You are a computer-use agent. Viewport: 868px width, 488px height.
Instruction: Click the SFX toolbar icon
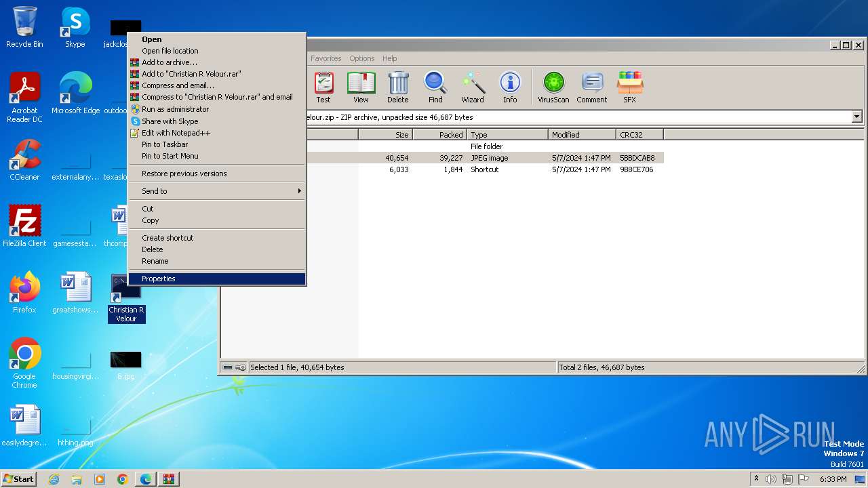tap(630, 87)
